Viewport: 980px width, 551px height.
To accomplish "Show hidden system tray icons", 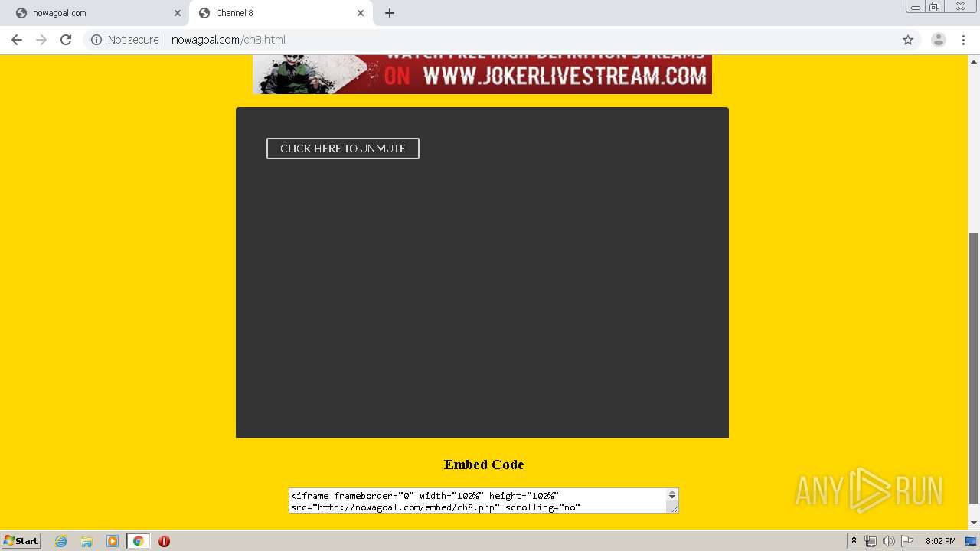I will click(854, 541).
